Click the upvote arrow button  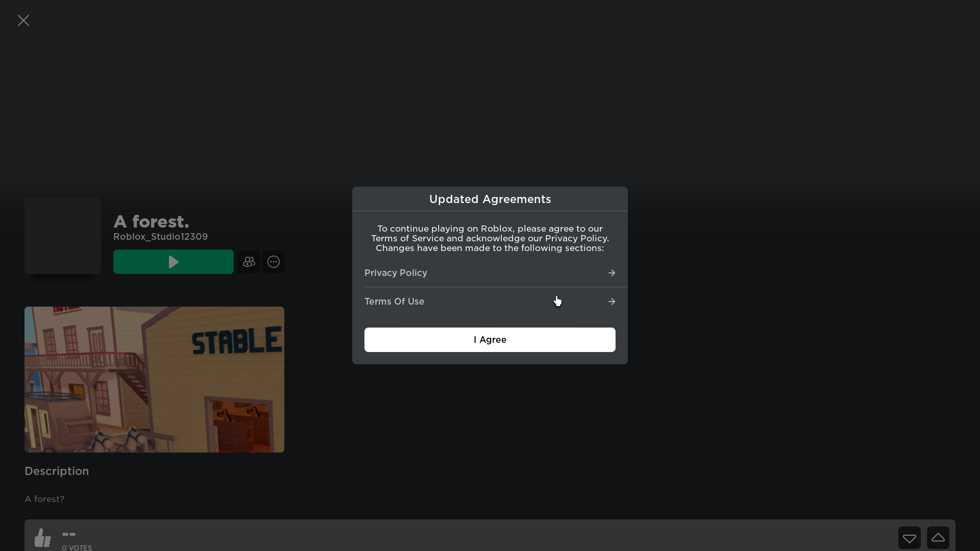point(938,538)
